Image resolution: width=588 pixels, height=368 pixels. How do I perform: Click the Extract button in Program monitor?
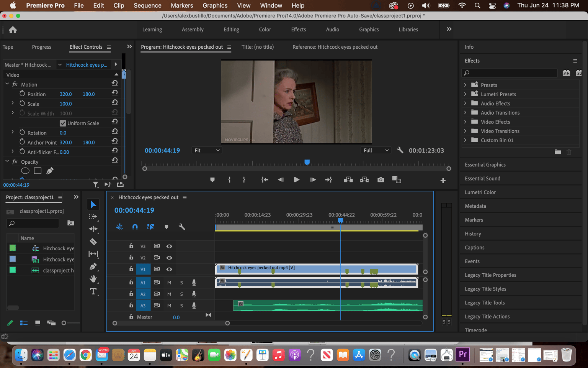click(364, 180)
